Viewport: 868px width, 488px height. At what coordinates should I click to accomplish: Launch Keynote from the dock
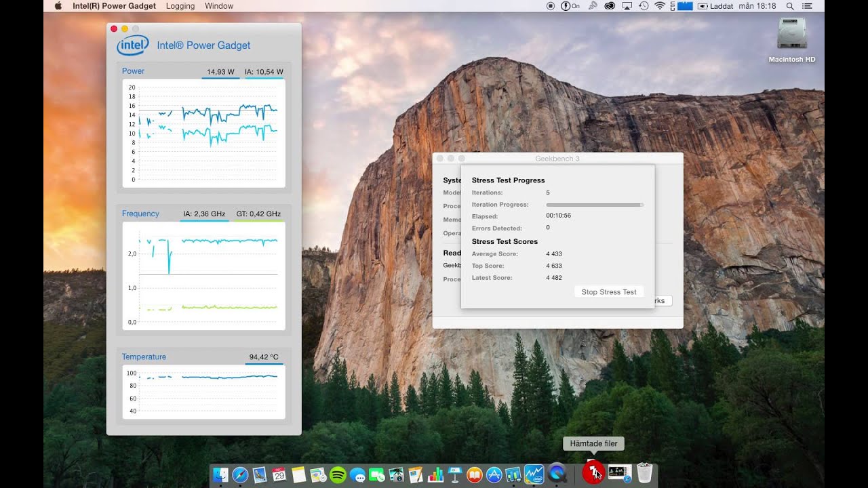[x=455, y=474]
